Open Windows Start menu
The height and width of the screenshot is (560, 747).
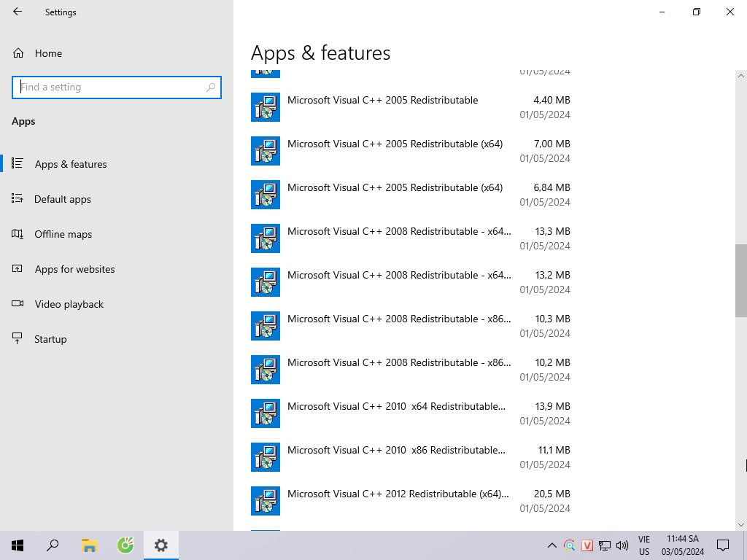point(18,545)
